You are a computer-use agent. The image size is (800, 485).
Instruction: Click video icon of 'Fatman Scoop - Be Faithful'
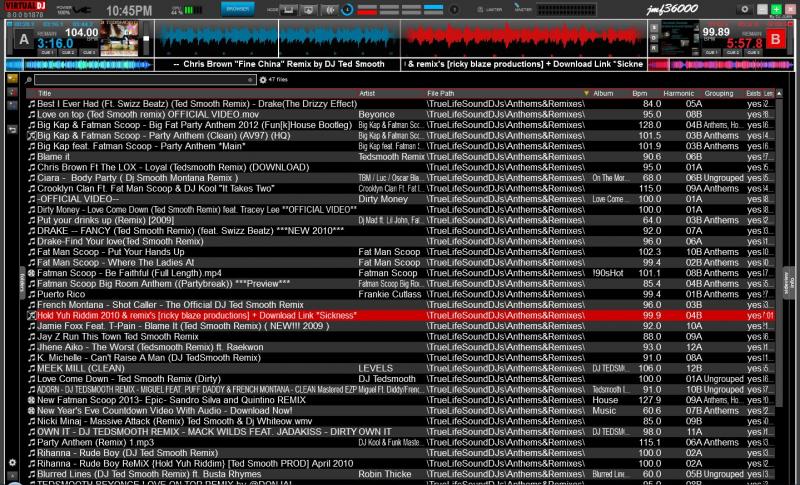(x=32, y=273)
